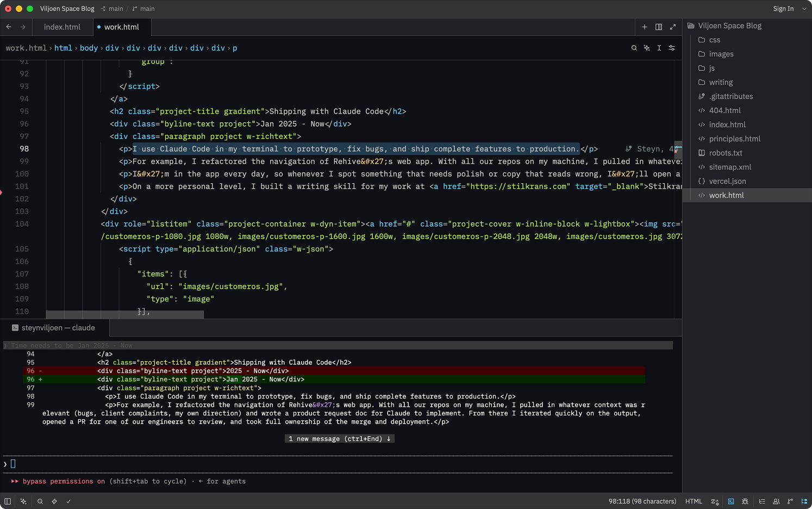Toggle selections menu (I-beam icon)
Image resolution: width=812 pixels, height=509 pixels.
(x=659, y=48)
